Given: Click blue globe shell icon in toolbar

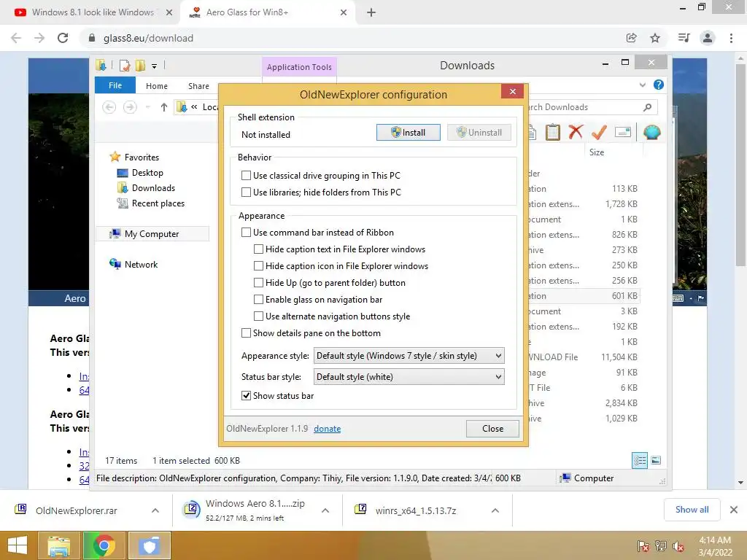Looking at the screenshot, I should coord(651,132).
